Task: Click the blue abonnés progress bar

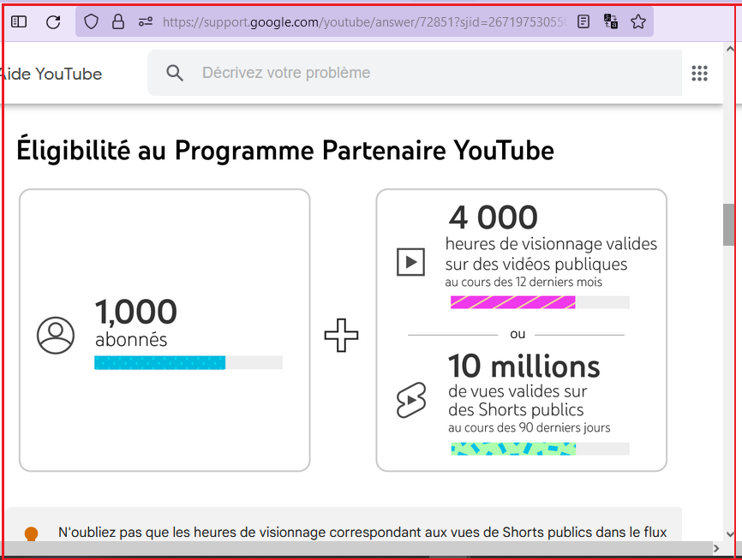Action: [160, 363]
